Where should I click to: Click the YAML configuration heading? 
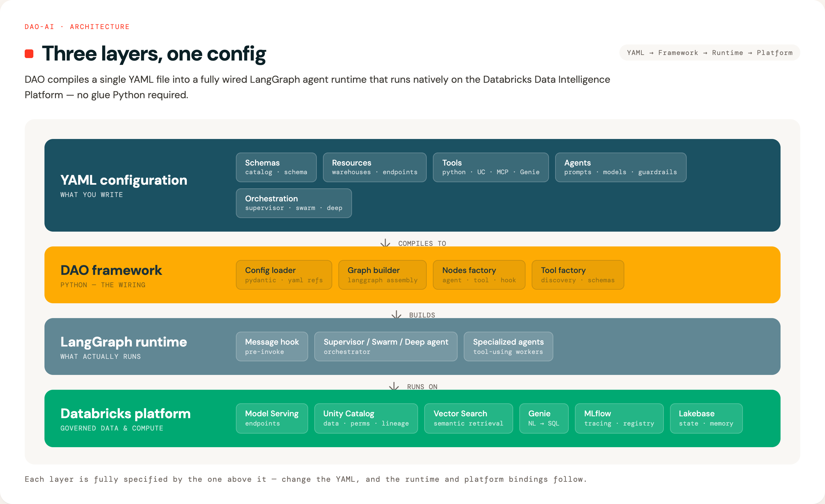[x=124, y=180]
